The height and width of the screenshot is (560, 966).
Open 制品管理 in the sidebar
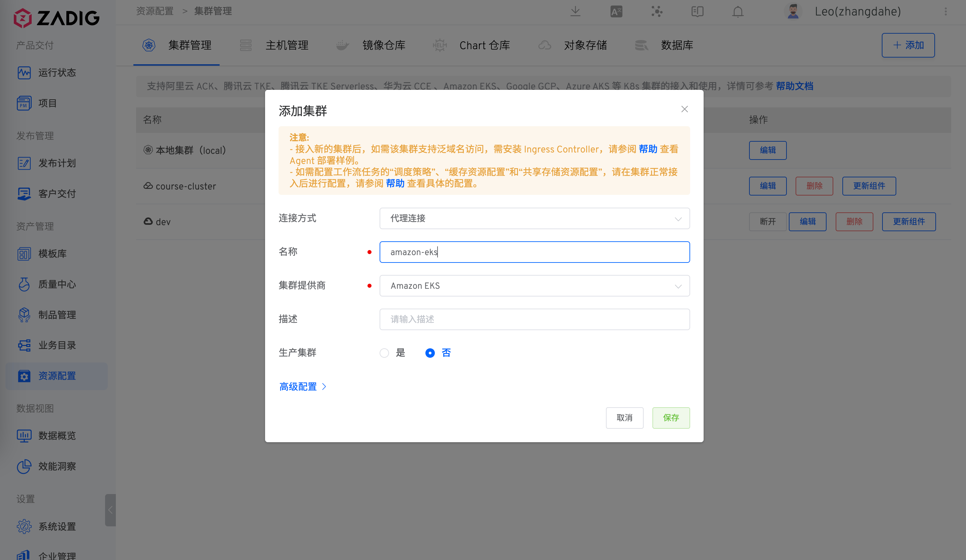(x=46, y=315)
